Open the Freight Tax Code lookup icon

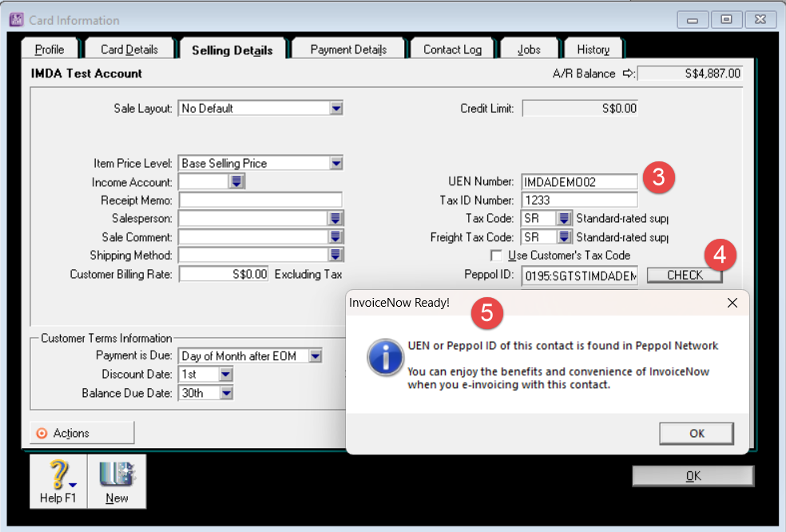click(x=564, y=236)
